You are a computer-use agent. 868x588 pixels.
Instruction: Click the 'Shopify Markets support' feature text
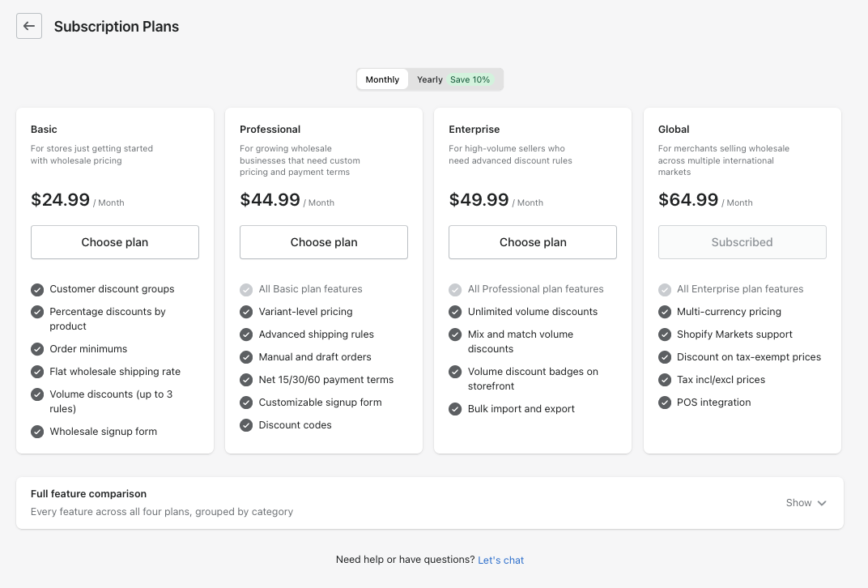(x=734, y=334)
